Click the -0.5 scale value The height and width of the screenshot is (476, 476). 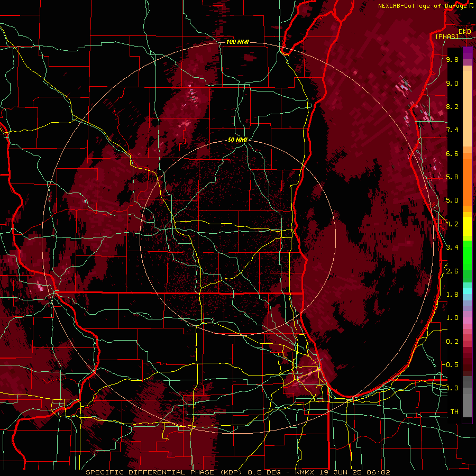(450, 365)
